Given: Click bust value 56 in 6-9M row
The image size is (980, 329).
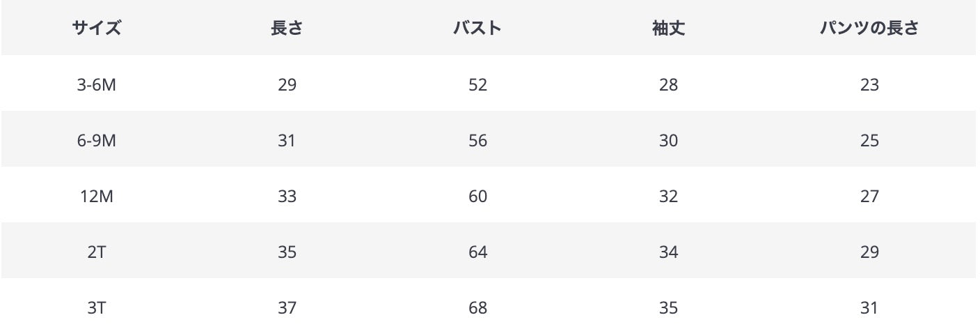Looking at the screenshot, I should click(478, 141).
